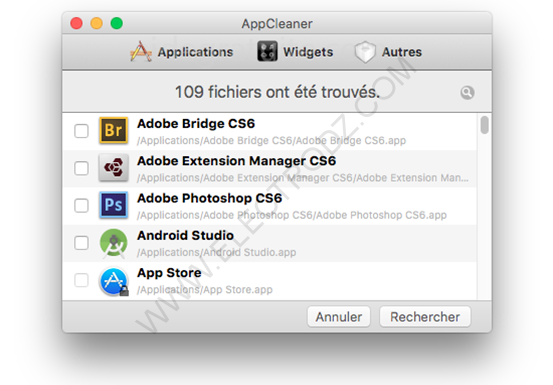The height and width of the screenshot is (385, 553).
Task: Click the /Applications/App Store.app path text
Action: [x=205, y=290]
